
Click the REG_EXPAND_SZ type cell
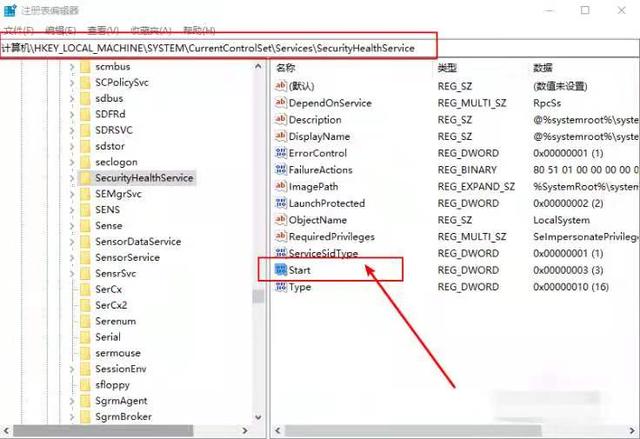[476, 186]
